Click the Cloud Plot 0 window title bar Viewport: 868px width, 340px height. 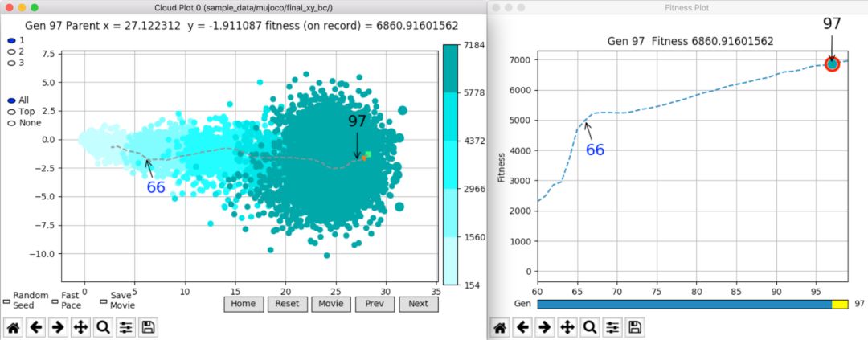click(244, 7)
